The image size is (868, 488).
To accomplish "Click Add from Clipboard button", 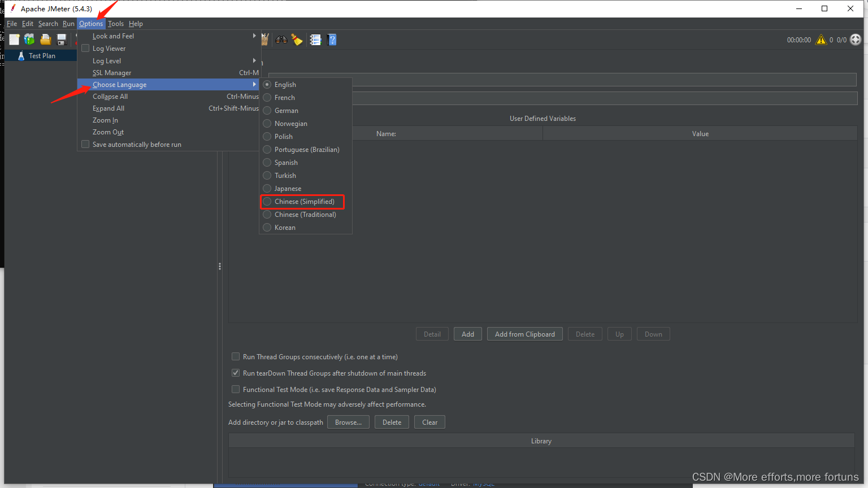I will click(525, 334).
